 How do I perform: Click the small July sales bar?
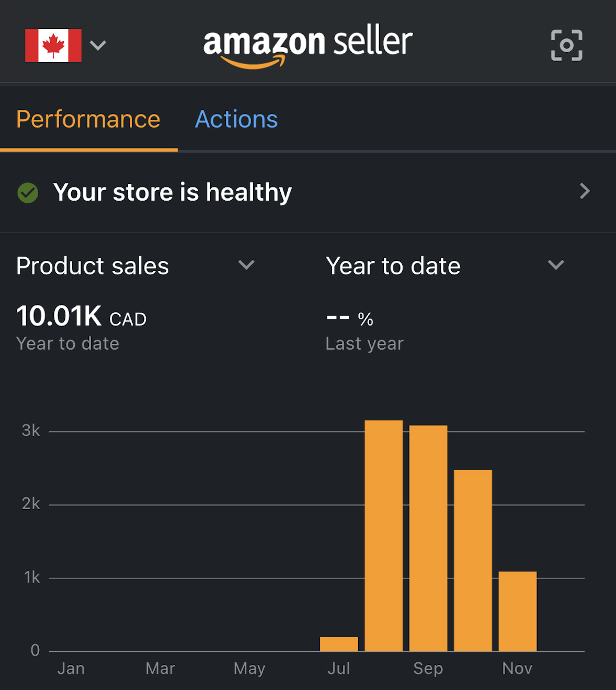click(339, 643)
